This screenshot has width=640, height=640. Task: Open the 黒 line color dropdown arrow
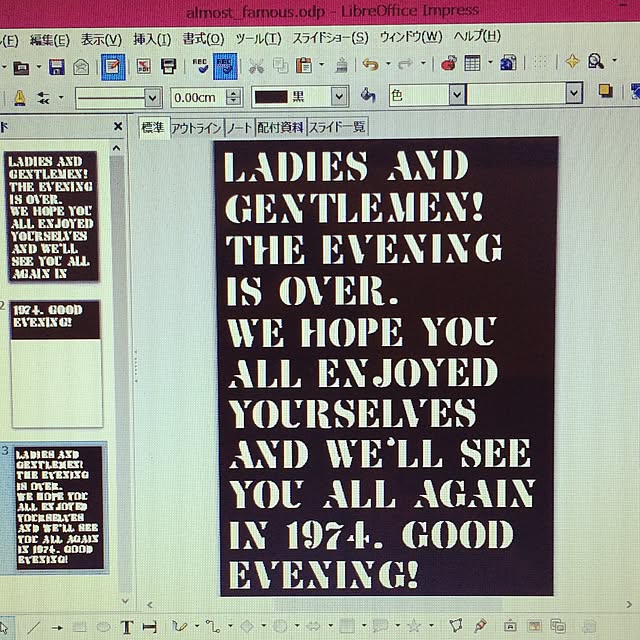pyautogui.click(x=339, y=96)
